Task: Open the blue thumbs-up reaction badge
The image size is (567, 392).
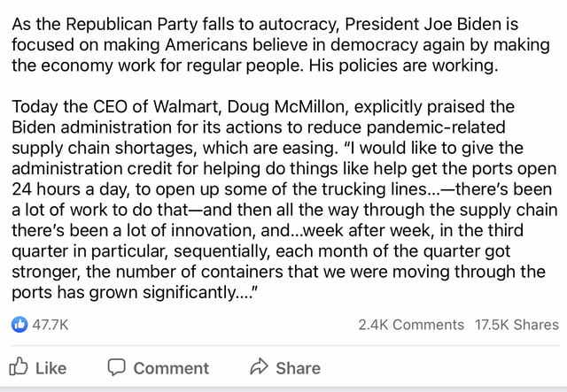Action: click(19, 324)
